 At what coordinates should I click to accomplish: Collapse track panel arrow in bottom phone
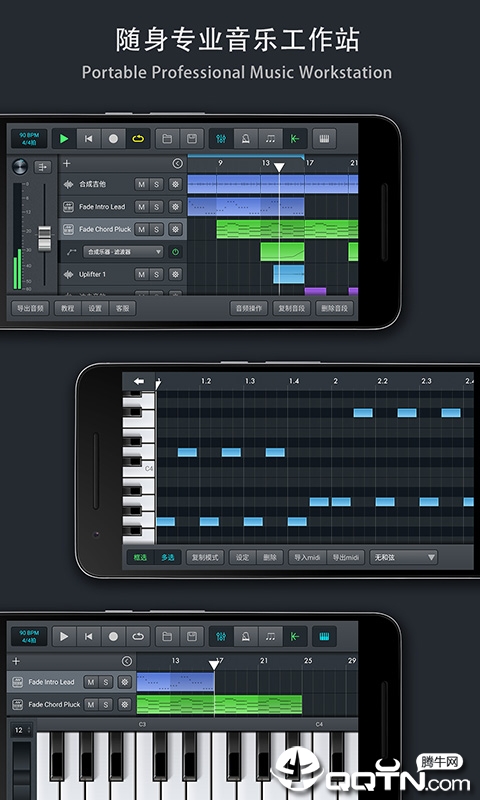(x=127, y=661)
